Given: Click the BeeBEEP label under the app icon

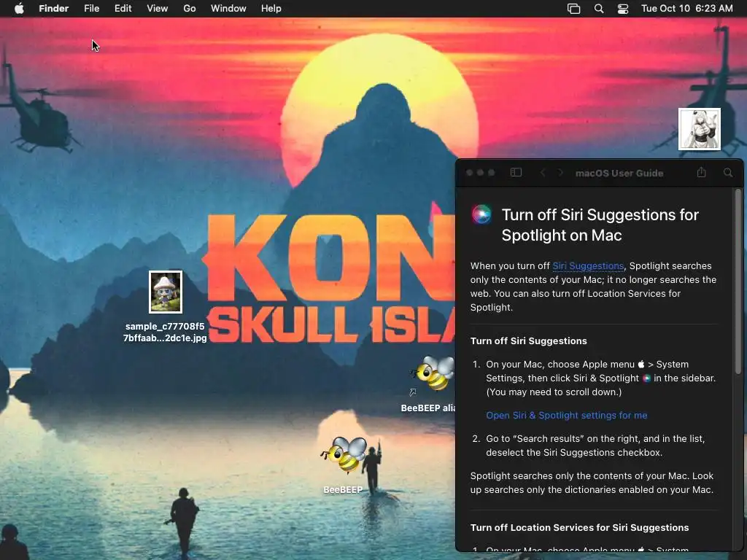Looking at the screenshot, I should point(343,489).
